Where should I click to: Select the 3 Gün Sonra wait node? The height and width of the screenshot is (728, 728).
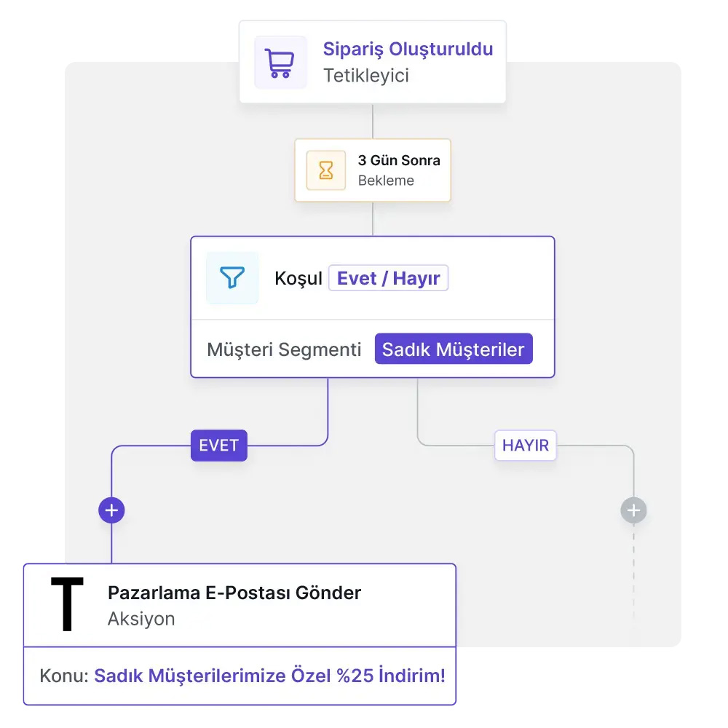click(372, 170)
